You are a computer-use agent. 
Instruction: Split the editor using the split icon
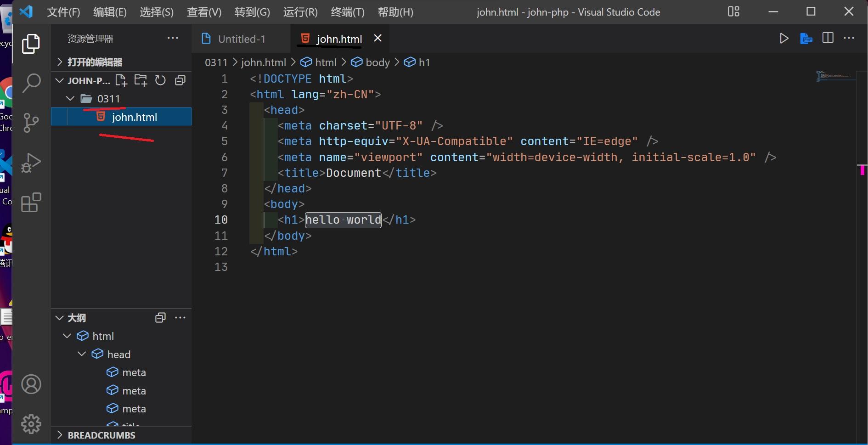(x=828, y=39)
